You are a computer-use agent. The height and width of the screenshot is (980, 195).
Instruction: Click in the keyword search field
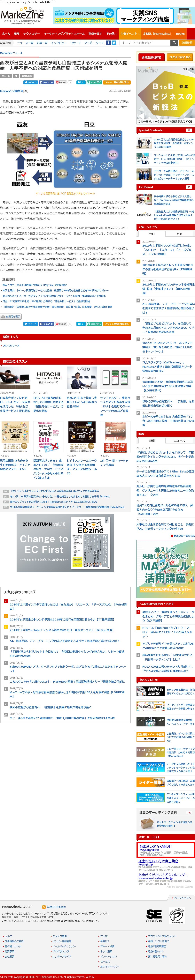(x=145, y=43)
